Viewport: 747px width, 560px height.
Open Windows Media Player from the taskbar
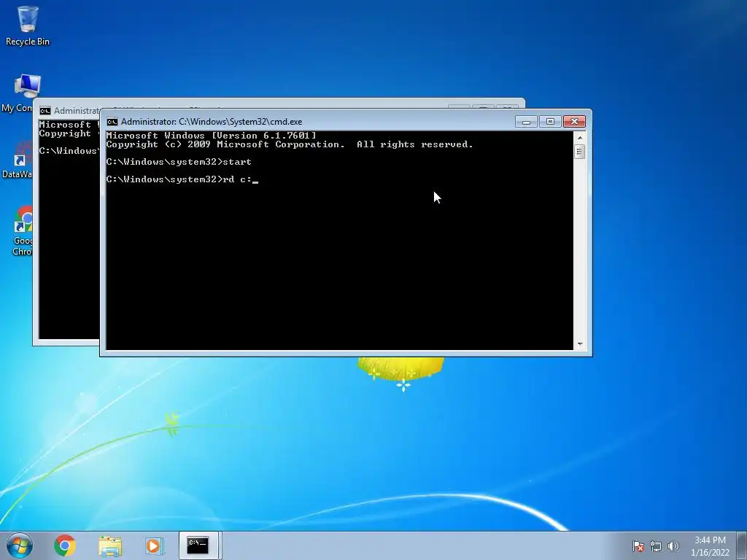pos(154,545)
